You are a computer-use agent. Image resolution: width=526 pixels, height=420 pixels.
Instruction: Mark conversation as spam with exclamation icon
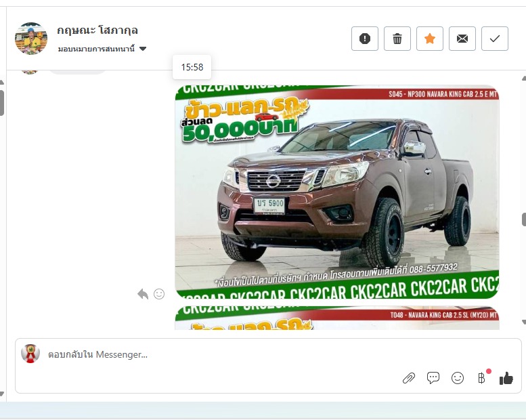click(x=365, y=39)
